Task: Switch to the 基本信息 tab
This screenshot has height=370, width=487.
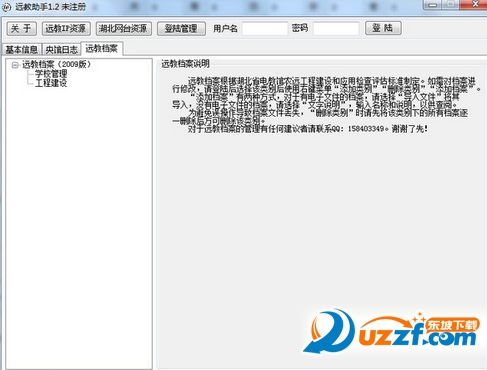Action: point(22,50)
